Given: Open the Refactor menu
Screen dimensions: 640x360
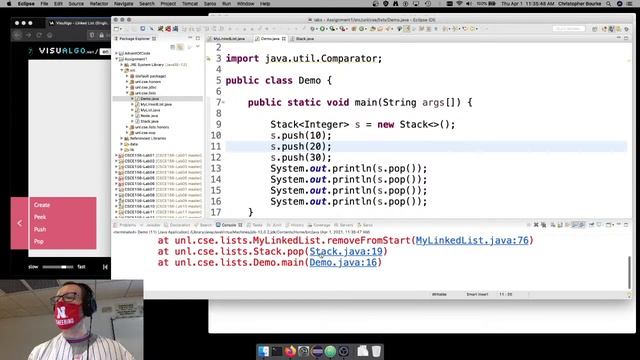Looking at the screenshot, I should [x=99, y=4].
